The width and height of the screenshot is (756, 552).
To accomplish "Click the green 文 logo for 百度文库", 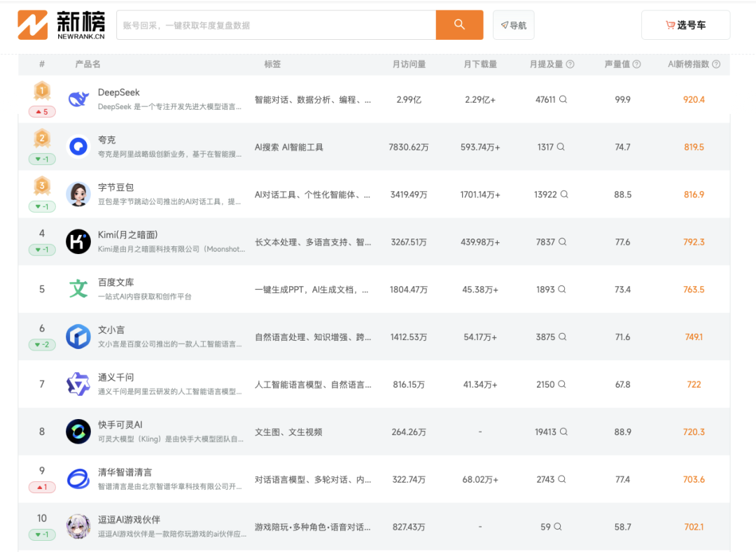I will pyautogui.click(x=78, y=289).
